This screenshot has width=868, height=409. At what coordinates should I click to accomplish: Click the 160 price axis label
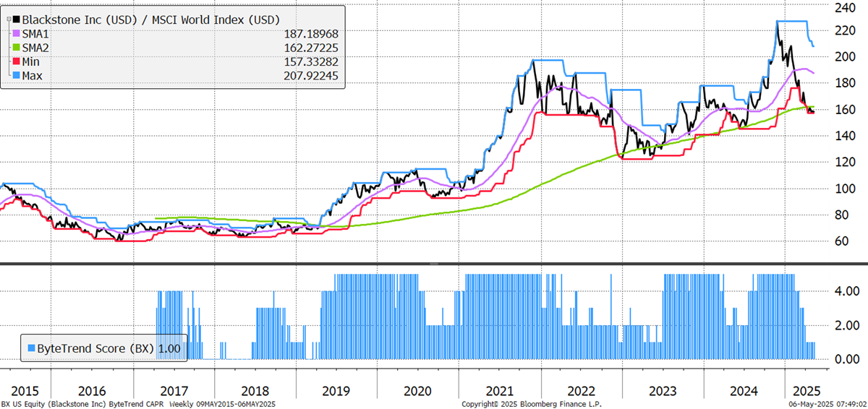point(846,110)
